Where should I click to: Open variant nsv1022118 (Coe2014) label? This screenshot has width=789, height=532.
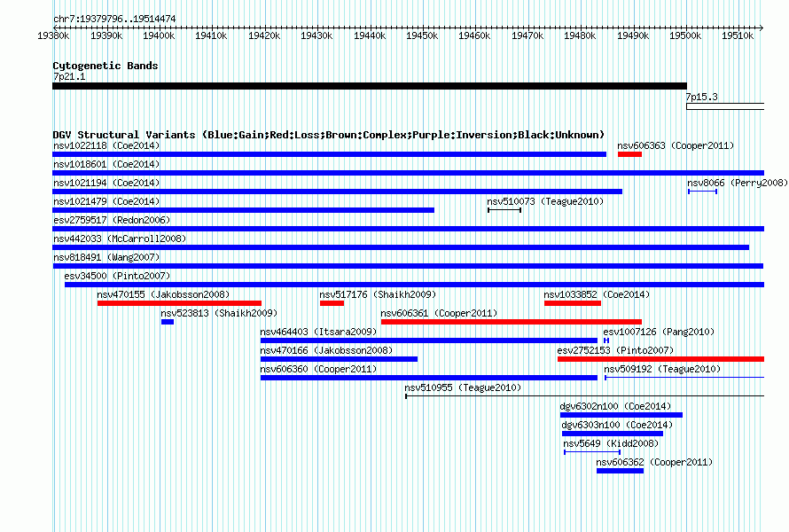click(x=106, y=145)
